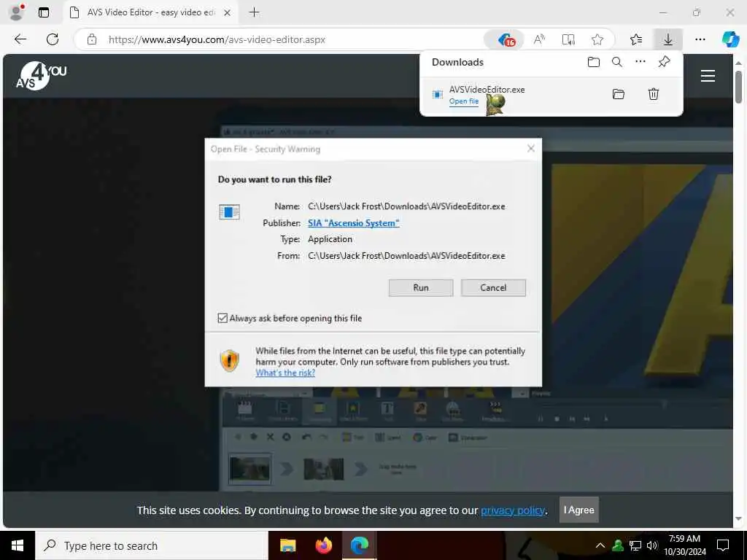Screen dimensions: 747x560
Task: Open the notification center
Action: [x=723, y=545]
